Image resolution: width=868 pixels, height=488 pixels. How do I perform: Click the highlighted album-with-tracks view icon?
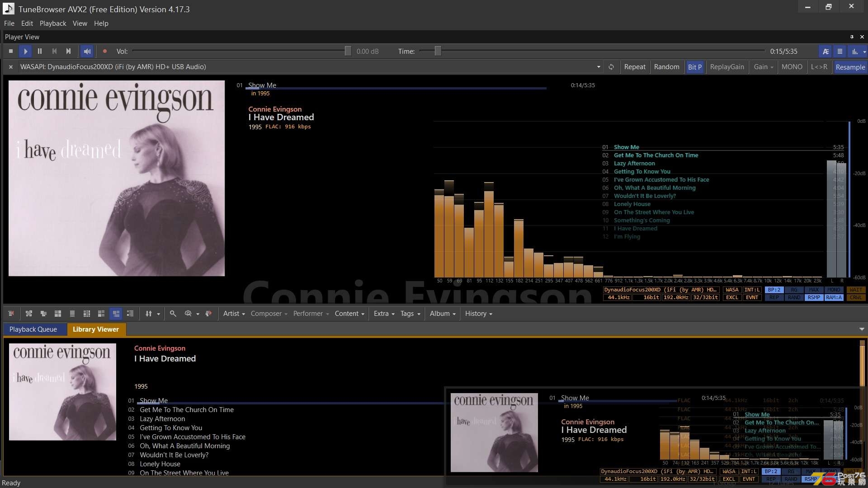click(x=116, y=314)
